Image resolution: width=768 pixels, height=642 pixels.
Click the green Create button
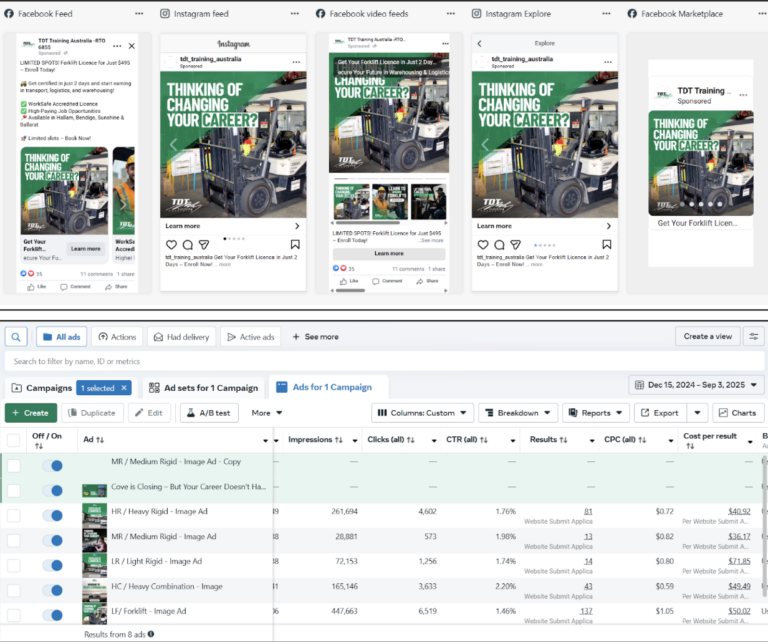[30, 413]
